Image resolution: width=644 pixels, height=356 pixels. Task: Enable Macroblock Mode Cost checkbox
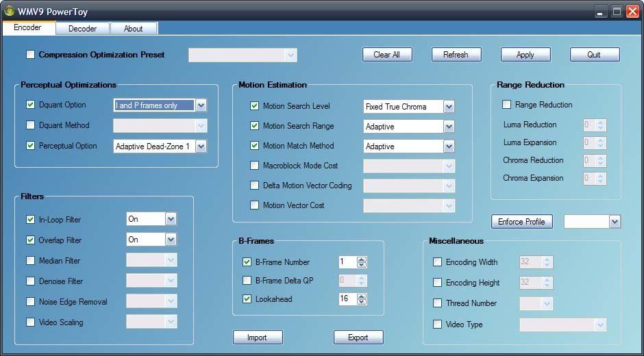[255, 166]
